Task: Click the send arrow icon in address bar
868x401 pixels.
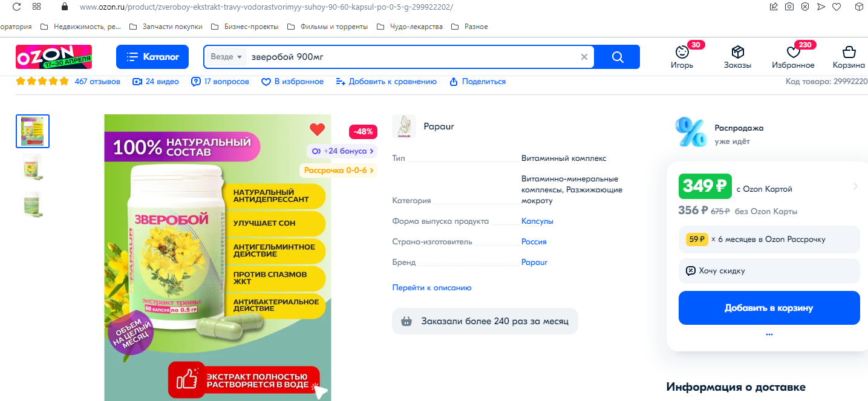Action: point(821,7)
